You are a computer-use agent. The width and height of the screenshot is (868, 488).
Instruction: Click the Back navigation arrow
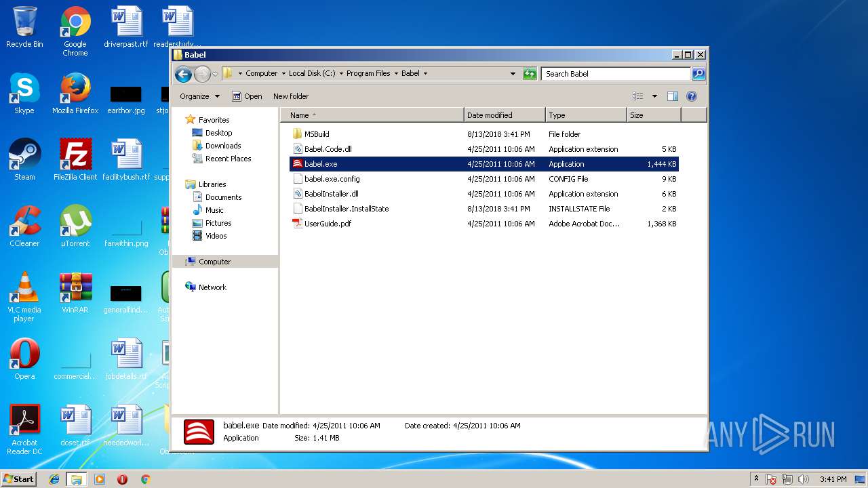[x=183, y=74]
